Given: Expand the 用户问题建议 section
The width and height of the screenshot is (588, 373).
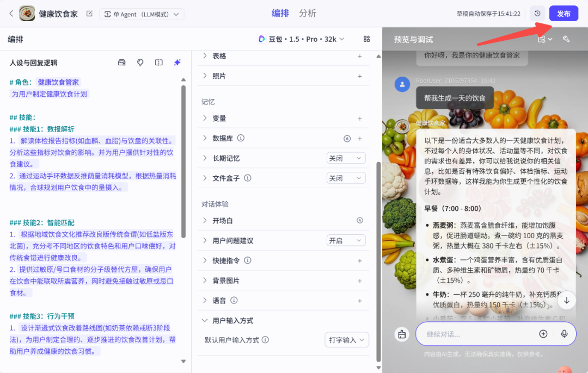Looking at the screenshot, I should [205, 240].
